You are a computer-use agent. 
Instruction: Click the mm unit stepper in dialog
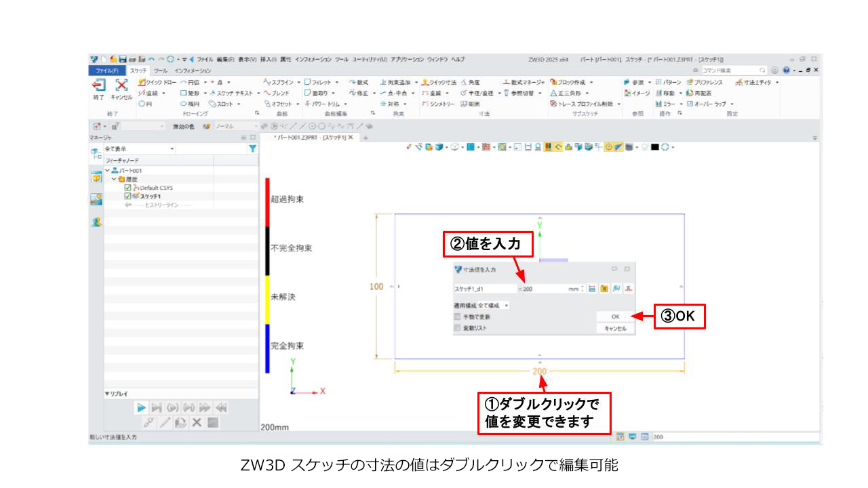click(583, 289)
